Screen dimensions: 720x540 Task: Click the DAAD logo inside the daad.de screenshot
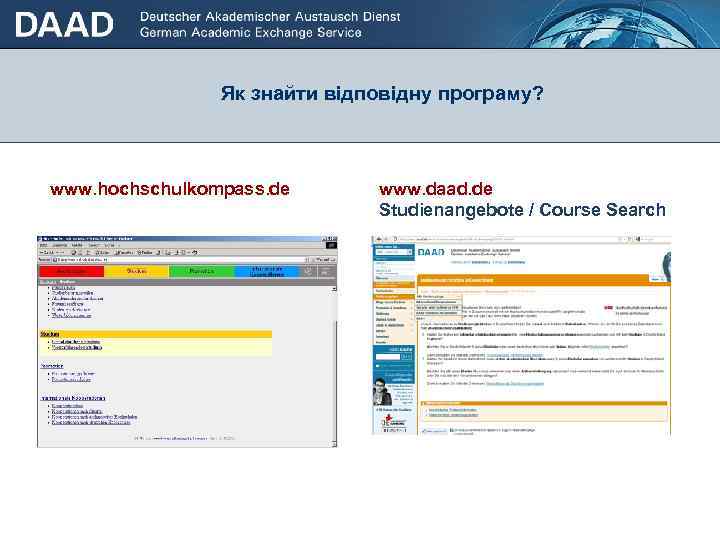(x=431, y=253)
